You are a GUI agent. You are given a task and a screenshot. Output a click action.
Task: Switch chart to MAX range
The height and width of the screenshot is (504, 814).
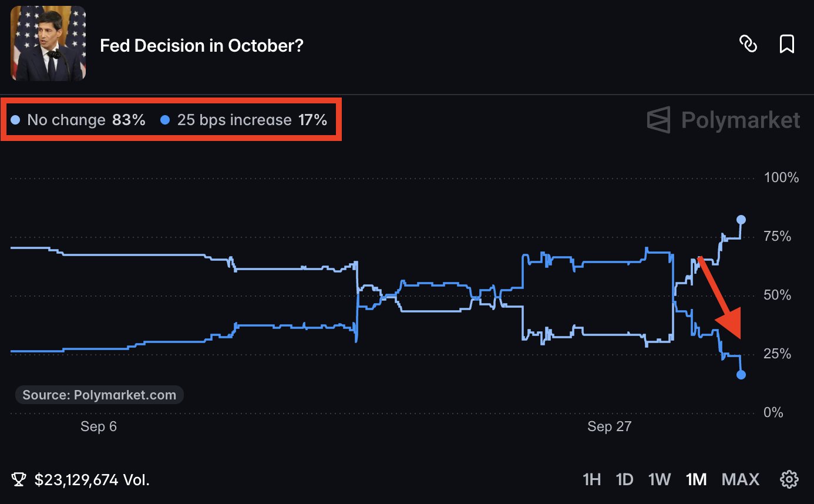point(740,479)
